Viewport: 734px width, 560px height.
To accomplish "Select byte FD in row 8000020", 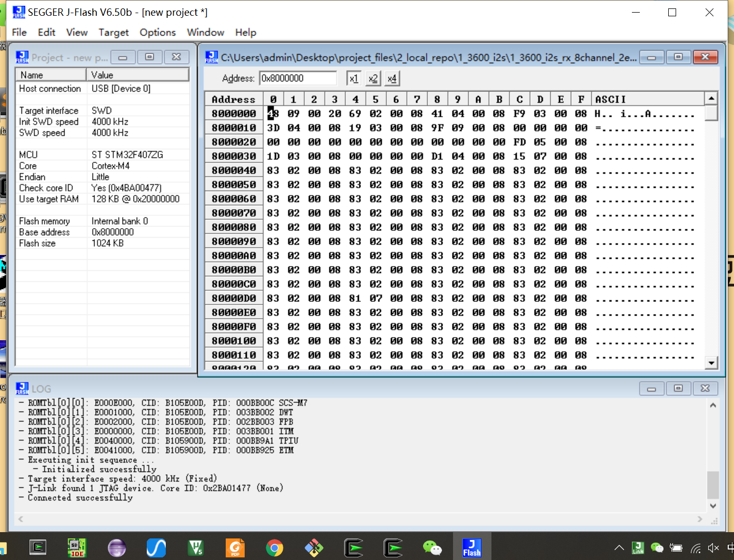I will point(519,142).
